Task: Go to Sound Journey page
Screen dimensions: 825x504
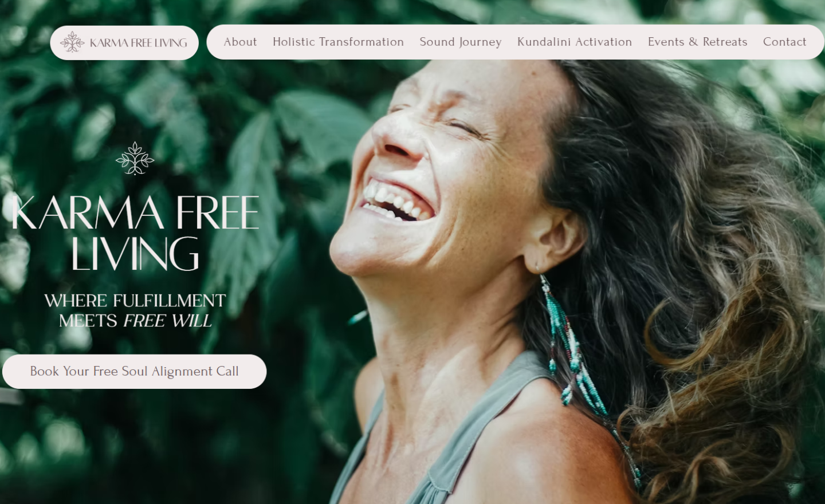Action: point(460,42)
